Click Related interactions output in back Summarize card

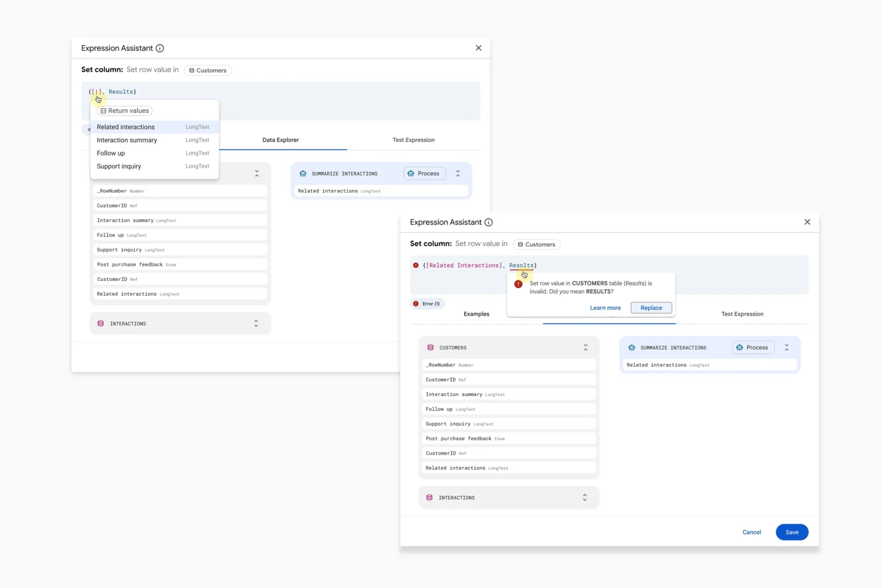pyautogui.click(x=381, y=191)
